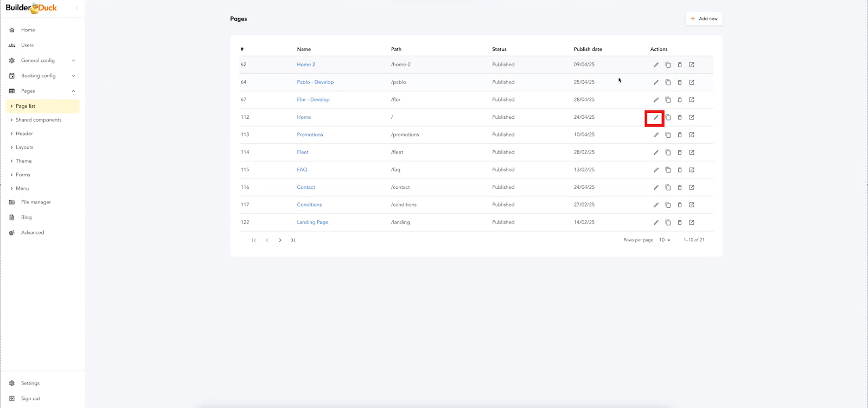
Task: Duplicate the Home 2 page
Action: coord(668,65)
